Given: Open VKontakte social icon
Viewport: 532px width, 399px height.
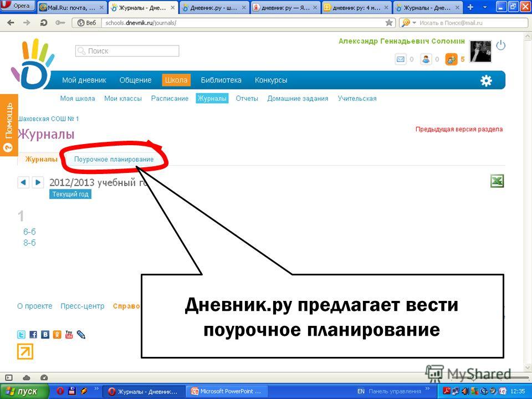Looking at the screenshot, I should [x=45, y=335].
